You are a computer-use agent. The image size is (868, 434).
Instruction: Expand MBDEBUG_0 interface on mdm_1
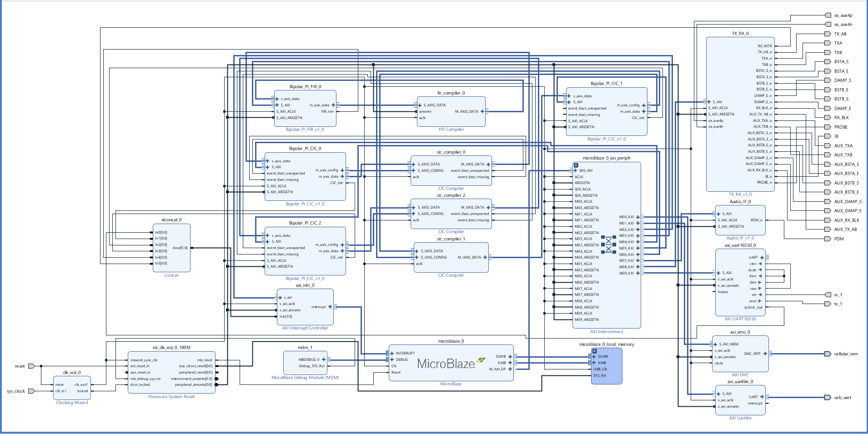click(324, 359)
